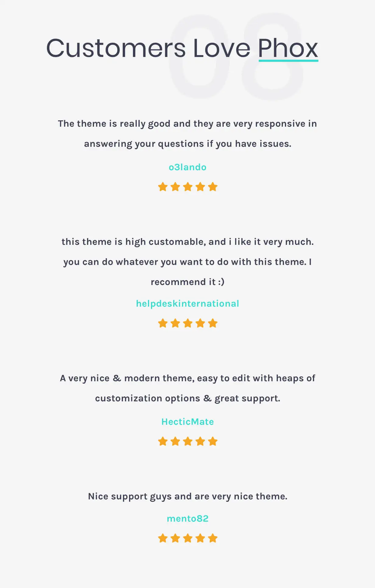
Task: Open o3lando reviewer name link
Action: tap(187, 167)
